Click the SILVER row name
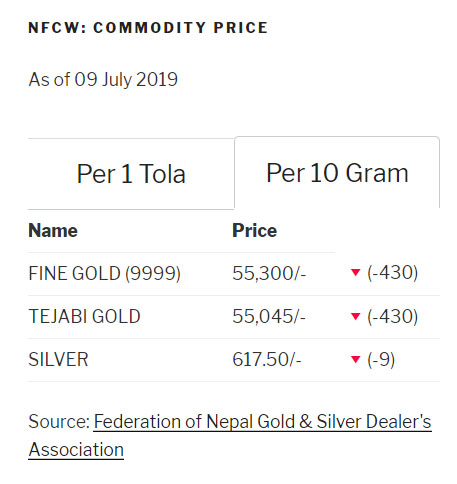Viewport: 457px width, 484px height. pyautogui.click(x=58, y=359)
